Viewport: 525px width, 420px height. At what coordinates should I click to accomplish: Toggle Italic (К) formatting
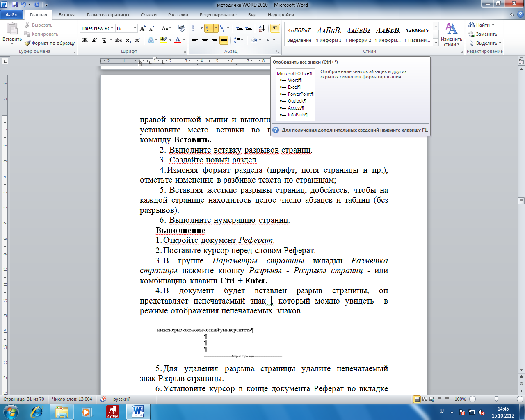94,40
